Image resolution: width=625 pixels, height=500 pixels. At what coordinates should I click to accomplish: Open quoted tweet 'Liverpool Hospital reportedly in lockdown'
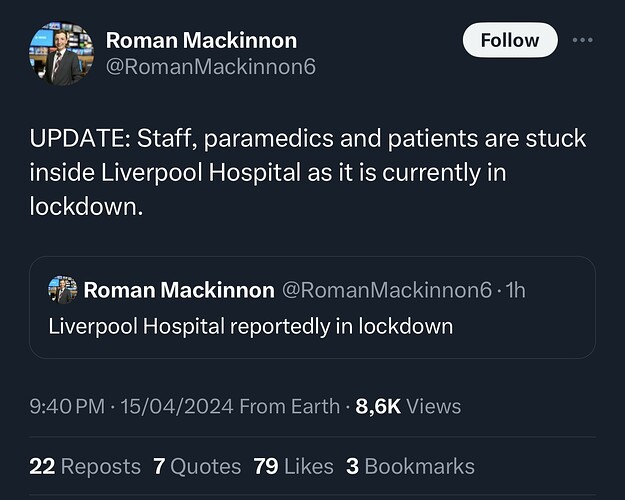point(251,326)
